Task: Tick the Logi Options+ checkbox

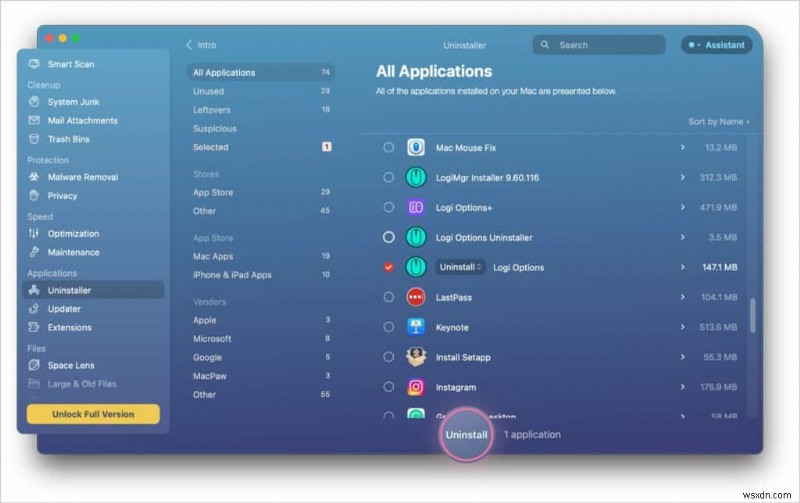Action: pos(389,208)
